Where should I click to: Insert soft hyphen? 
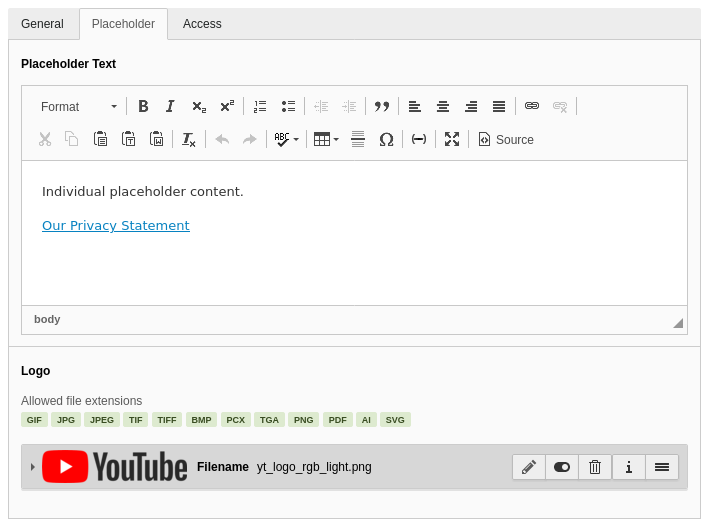(x=419, y=139)
